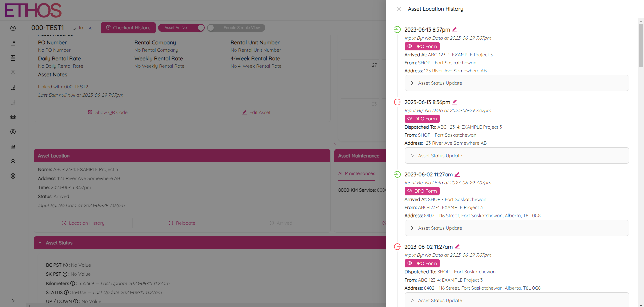Click the Relocate button

click(182, 223)
